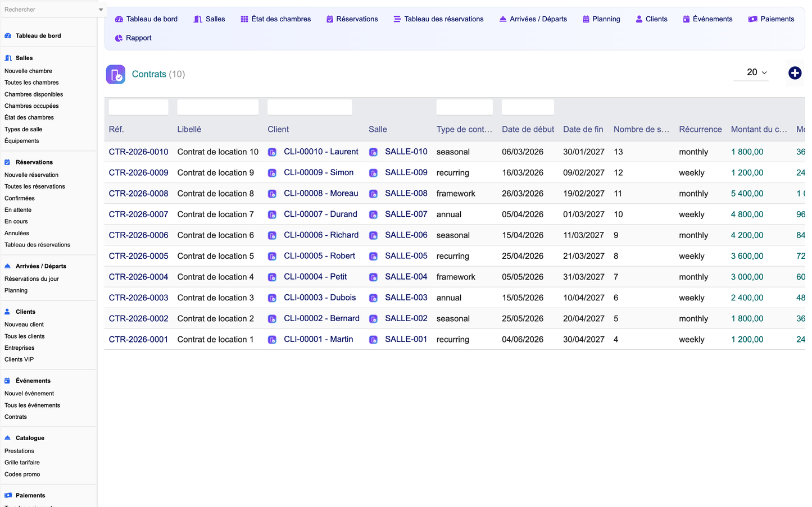
Task: Open Nouvelle chambre in sidebar
Action: pyautogui.click(x=28, y=71)
